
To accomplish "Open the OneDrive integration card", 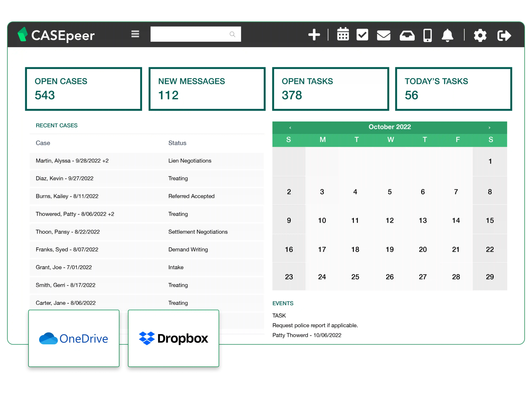I will tap(74, 338).
